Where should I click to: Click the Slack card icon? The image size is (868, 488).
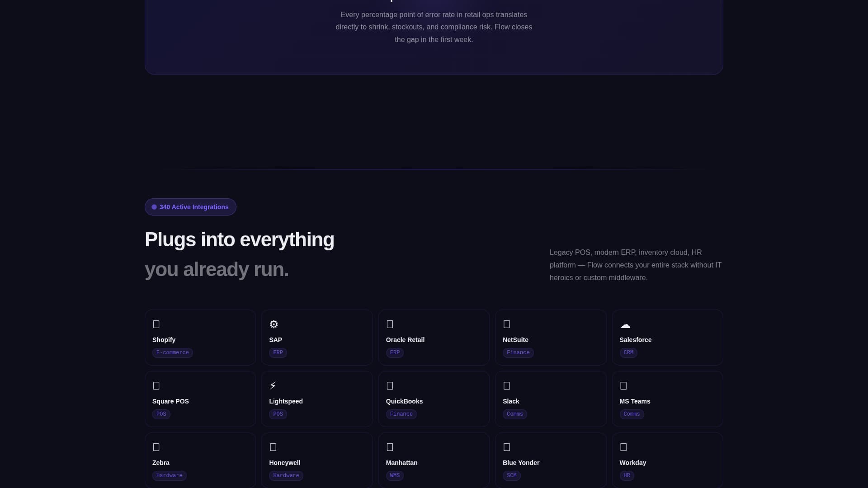(507, 386)
